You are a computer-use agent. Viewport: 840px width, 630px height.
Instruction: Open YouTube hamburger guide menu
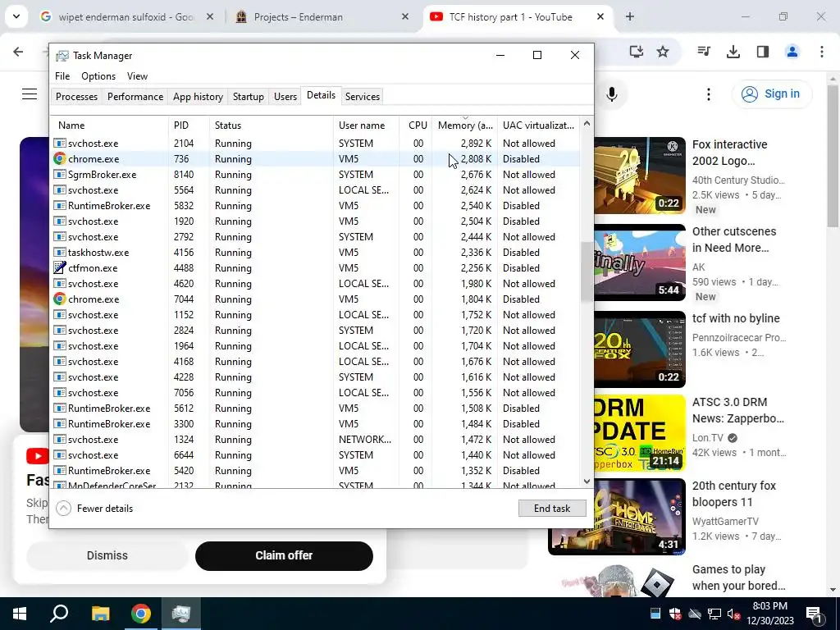point(30,94)
